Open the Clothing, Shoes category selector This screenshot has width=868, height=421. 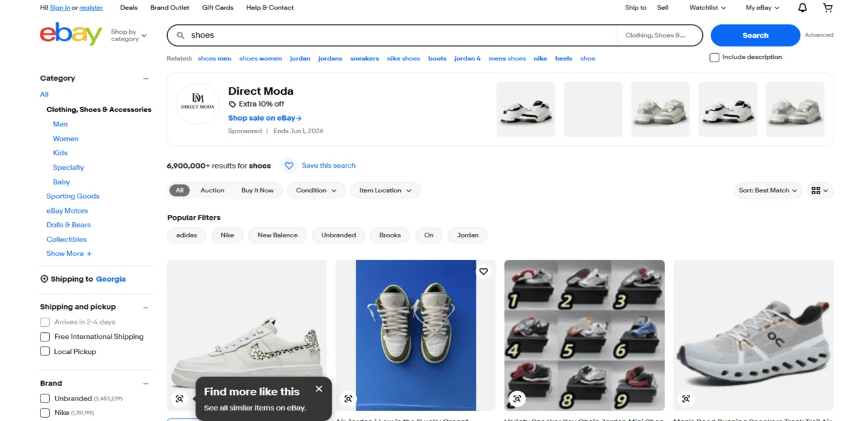point(658,35)
